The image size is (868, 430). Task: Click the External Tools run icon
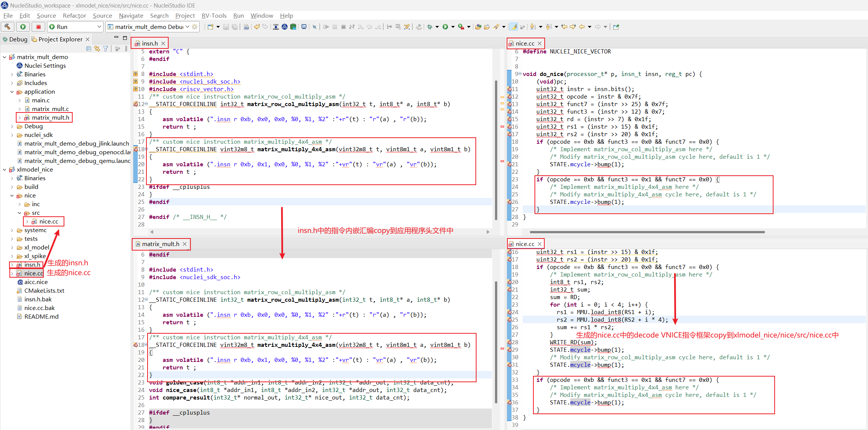click(x=461, y=27)
